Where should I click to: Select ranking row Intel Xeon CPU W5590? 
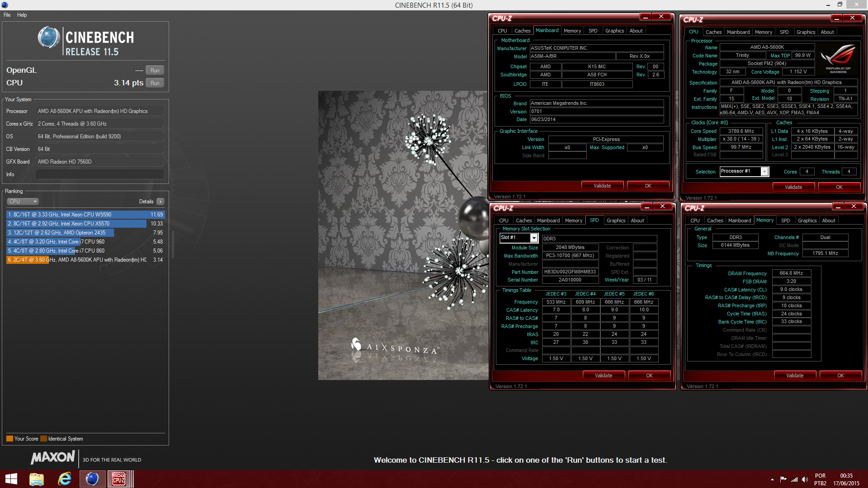85,215
